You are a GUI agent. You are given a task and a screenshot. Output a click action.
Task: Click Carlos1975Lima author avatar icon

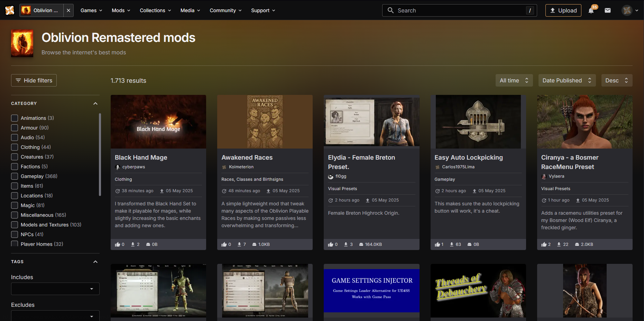pyautogui.click(x=437, y=167)
